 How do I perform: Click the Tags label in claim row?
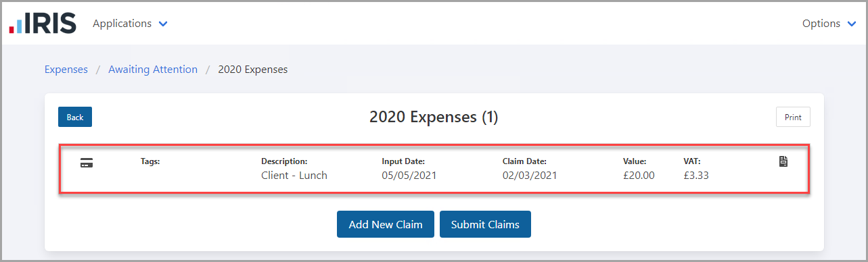click(x=150, y=161)
